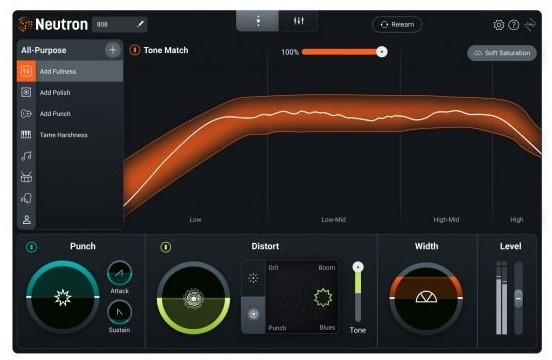Image resolution: width=552 pixels, height=360 pixels.
Task: Click the Blues corner of distortion pad
Action: coord(327,328)
